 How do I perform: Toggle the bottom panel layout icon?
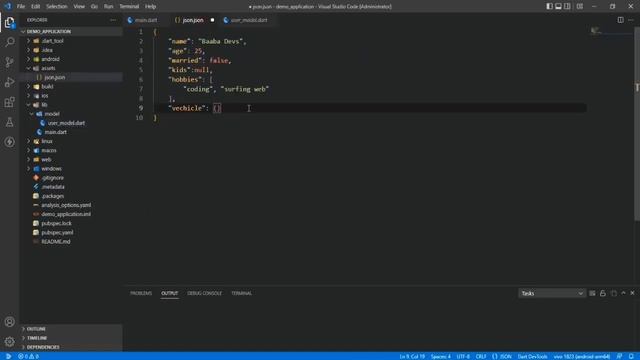click(x=558, y=6)
